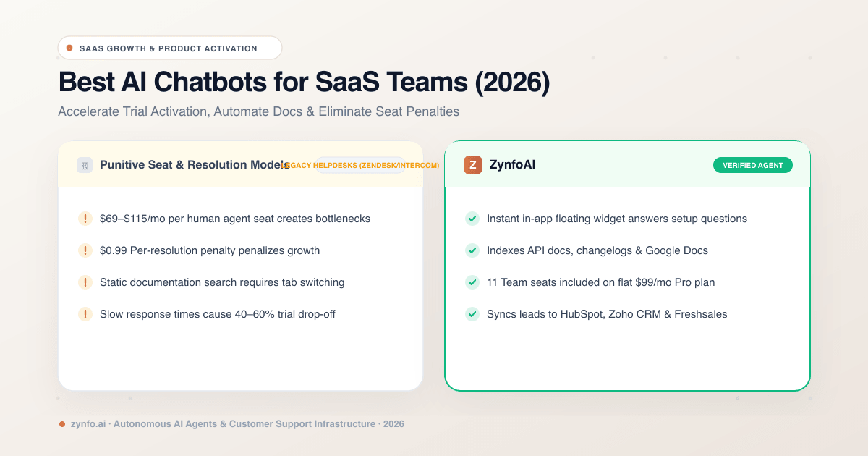Click warning icon next to Static documentation search
This screenshot has width=868, height=456.
tap(85, 282)
